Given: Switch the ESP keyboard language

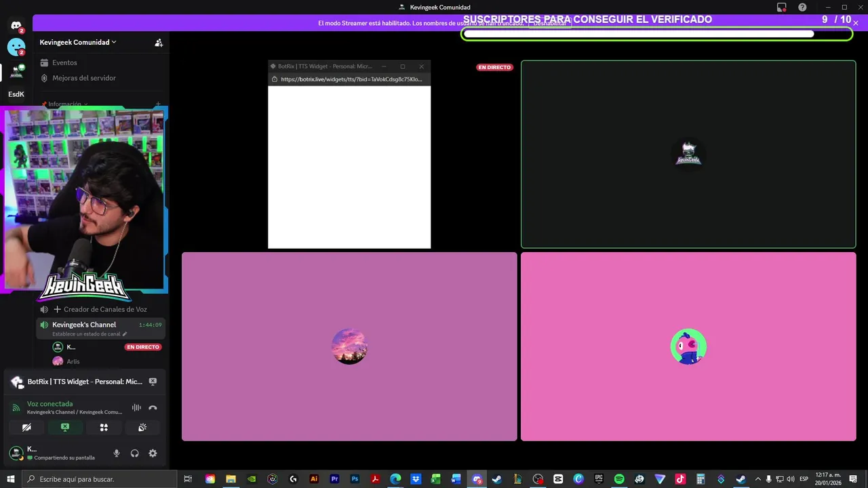Looking at the screenshot, I should [x=804, y=479].
